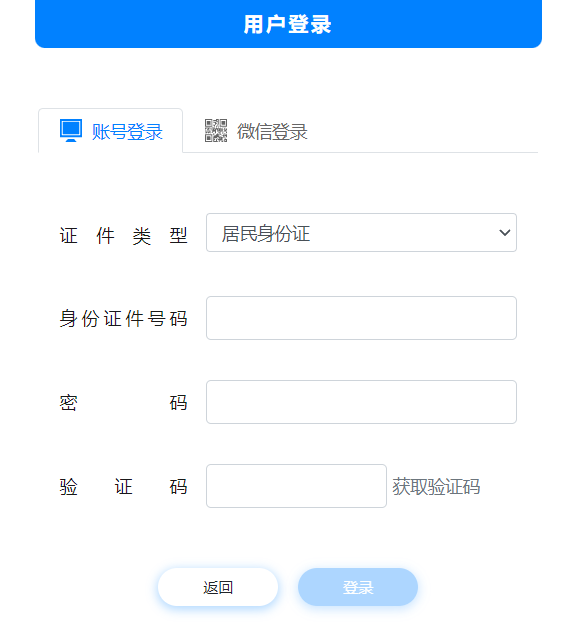Click the QR code icon for 微信登录
Viewport: 580px width, 642px height.
click(x=216, y=131)
